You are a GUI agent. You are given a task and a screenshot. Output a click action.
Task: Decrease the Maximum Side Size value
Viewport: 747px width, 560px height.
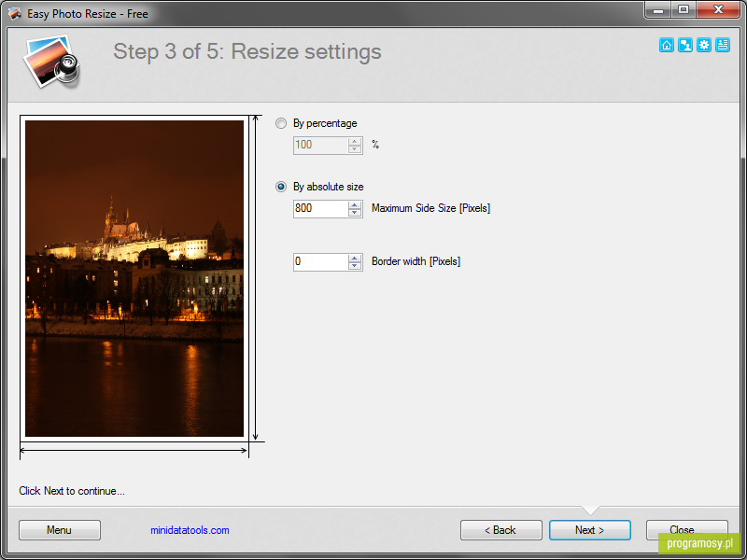tap(355, 213)
